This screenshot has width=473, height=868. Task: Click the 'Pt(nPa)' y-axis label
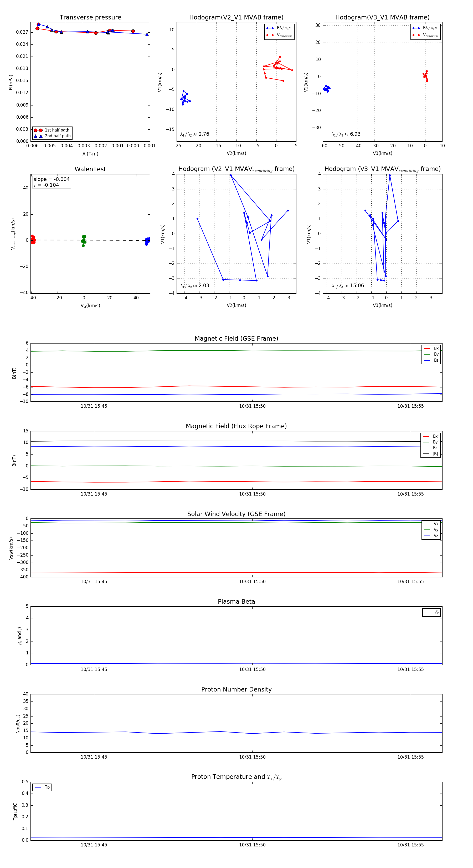click(11, 82)
